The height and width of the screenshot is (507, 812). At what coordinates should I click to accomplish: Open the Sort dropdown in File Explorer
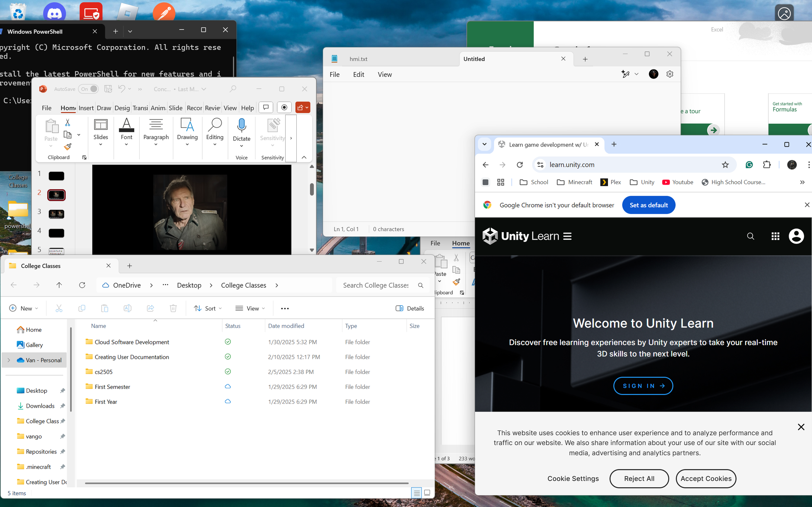(208, 308)
